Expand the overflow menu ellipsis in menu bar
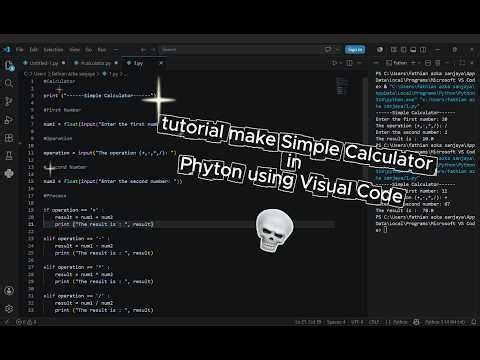The width and height of the screenshot is (480, 360). (x=116, y=50)
